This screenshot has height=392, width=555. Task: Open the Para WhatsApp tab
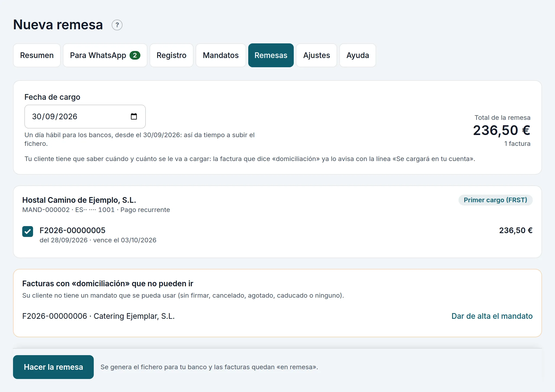[105, 55]
